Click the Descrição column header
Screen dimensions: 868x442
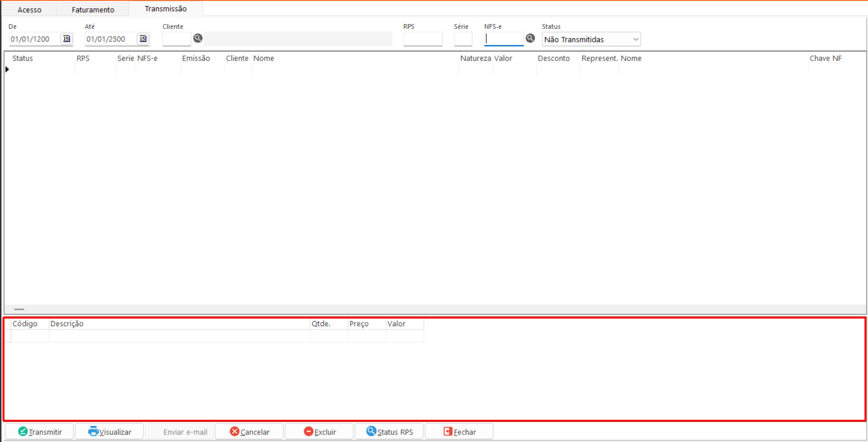pyautogui.click(x=67, y=324)
